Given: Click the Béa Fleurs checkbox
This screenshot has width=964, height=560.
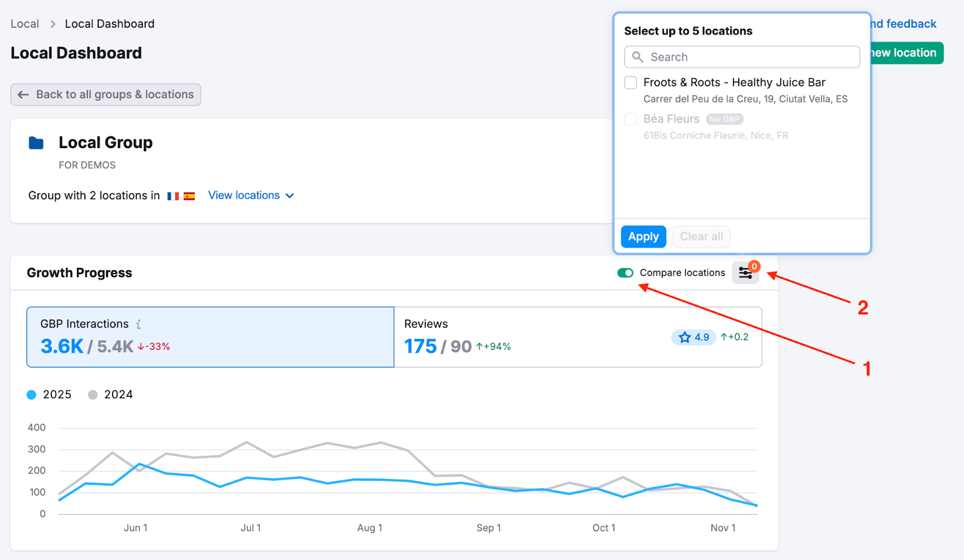Looking at the screenshot, I should click(630, 119).
